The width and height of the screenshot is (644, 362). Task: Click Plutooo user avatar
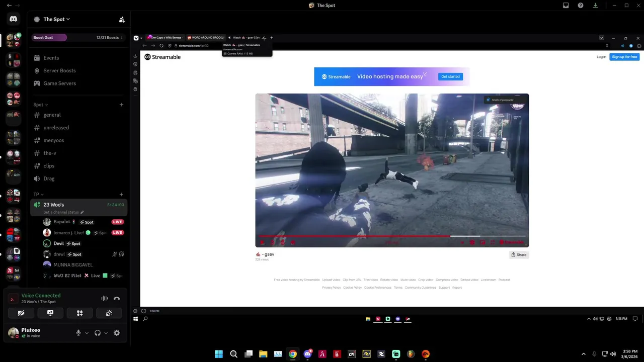13,333
